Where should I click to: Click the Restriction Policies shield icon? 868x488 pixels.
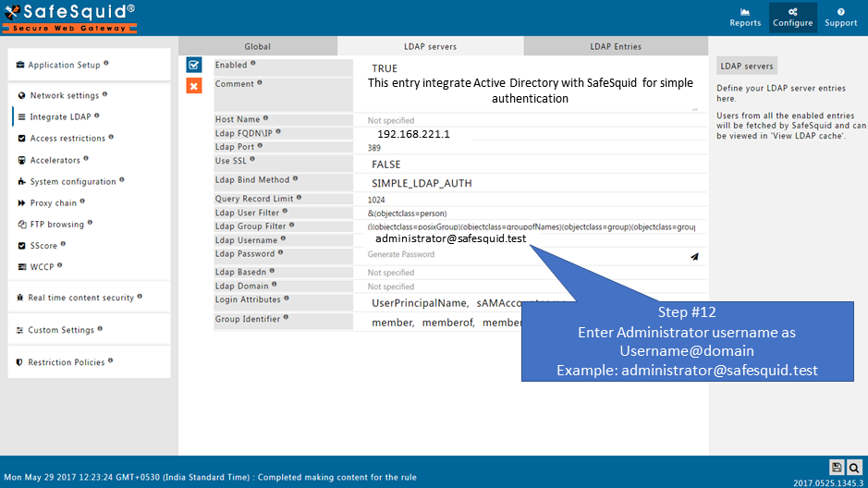(20, 362)
